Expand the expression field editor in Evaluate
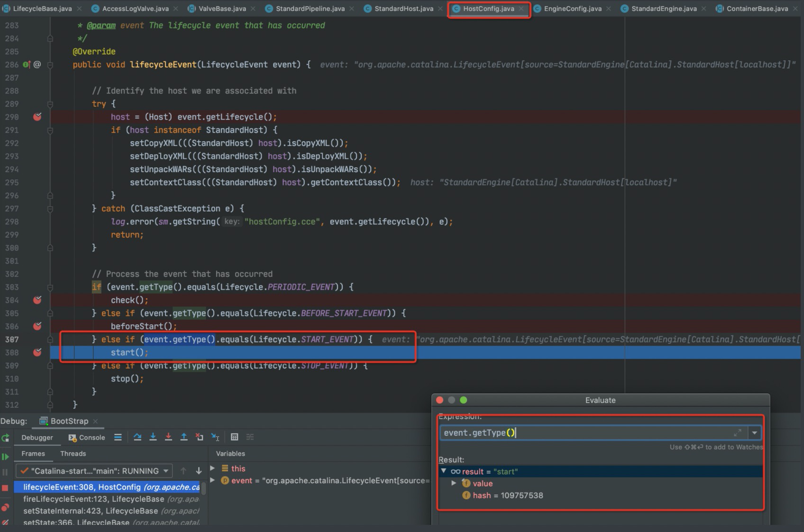This screenshot has width=804, height=532. tap(738, 432)
